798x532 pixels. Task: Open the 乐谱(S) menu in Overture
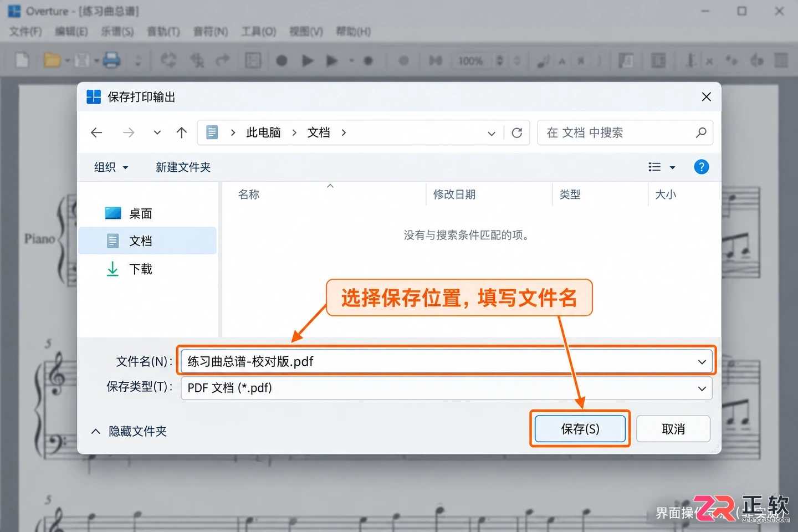coord(117,32)
